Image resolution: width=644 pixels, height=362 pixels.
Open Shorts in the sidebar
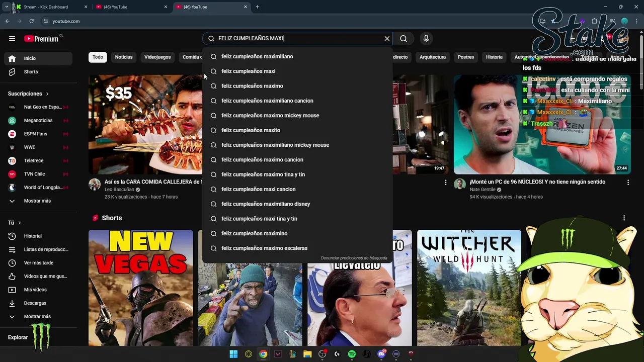point(38,72)
